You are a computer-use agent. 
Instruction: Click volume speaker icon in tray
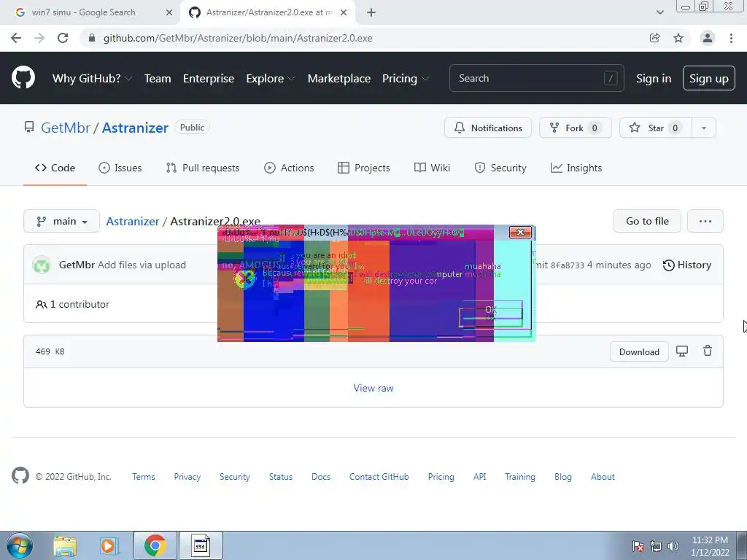[x=673, y=546]
